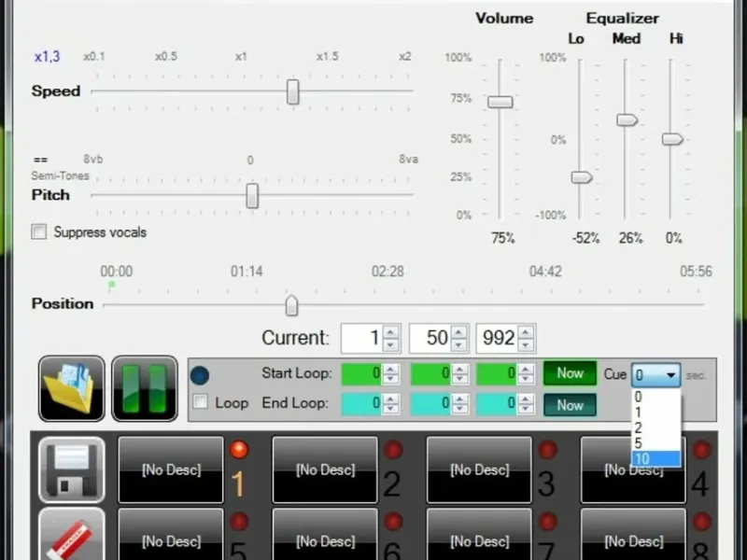Image resolution: width=747 pixels, height=560 pixels.
Task: Save presets with floppy disk icon
Action: coord(72,470)
